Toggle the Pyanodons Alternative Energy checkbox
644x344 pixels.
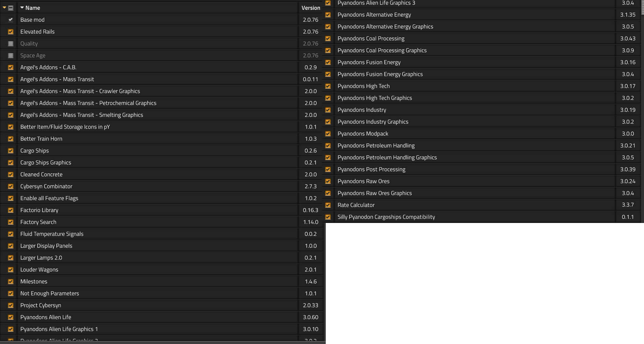coord(328,15)
